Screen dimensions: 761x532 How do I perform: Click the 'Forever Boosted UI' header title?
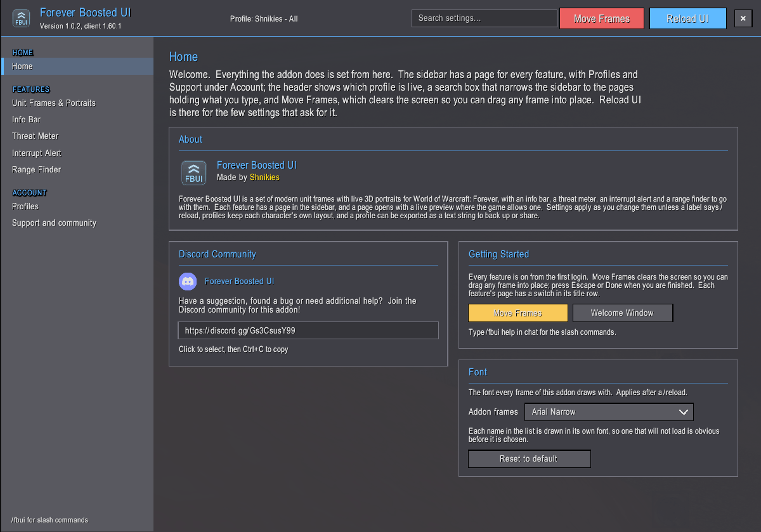pyautogui.click(x=86, y=13)
